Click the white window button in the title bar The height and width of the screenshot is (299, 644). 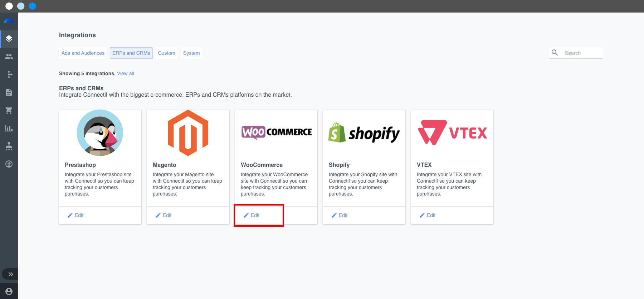click(x=9, y=6)
